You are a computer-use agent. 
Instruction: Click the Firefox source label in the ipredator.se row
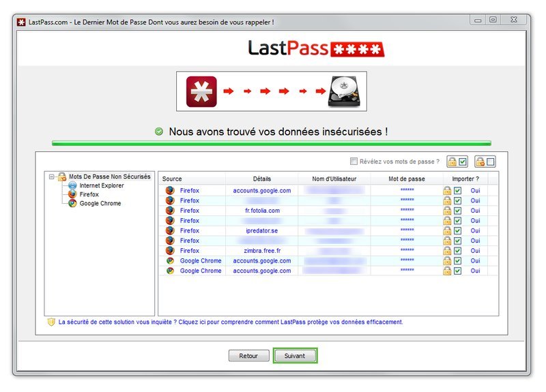(190, 230)
